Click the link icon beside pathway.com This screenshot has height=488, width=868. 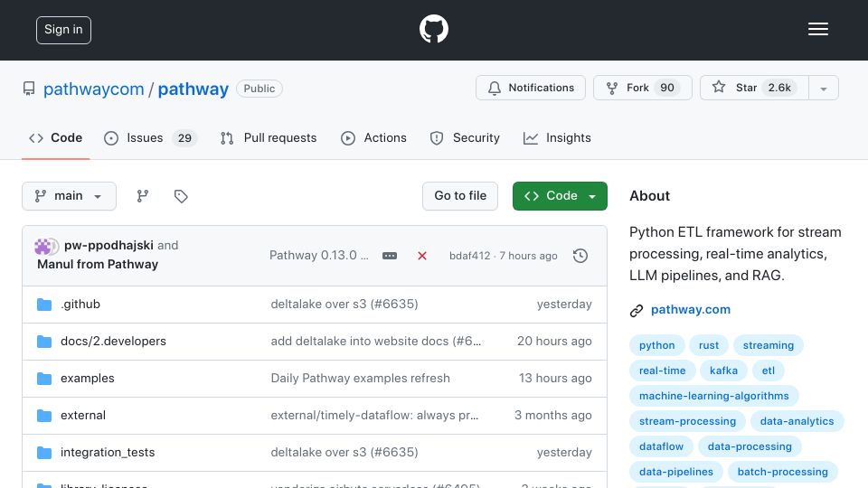tap(637, 310)
